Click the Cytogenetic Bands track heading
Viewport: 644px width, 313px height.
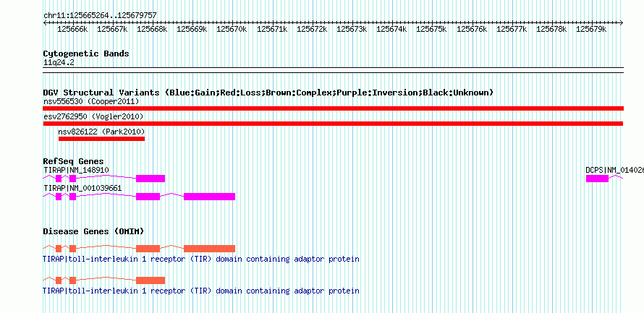click(86, 53)
